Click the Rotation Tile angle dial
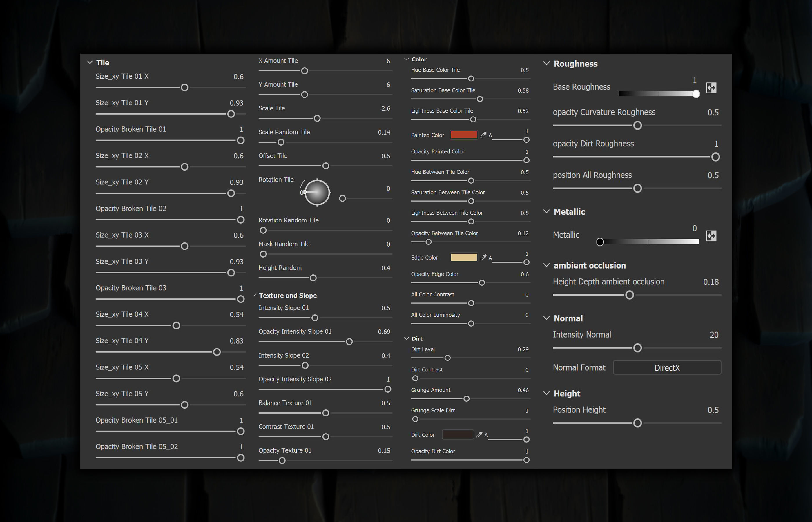 [317, 192]
